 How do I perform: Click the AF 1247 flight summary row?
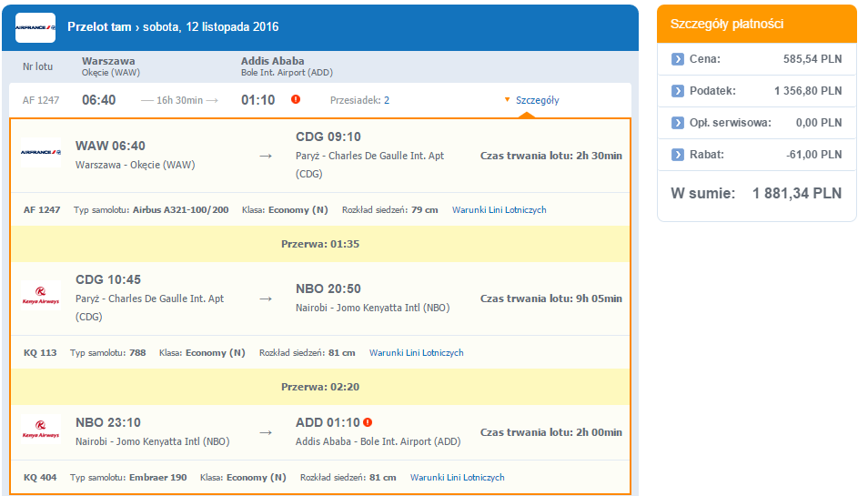click(x=320, y=100)
